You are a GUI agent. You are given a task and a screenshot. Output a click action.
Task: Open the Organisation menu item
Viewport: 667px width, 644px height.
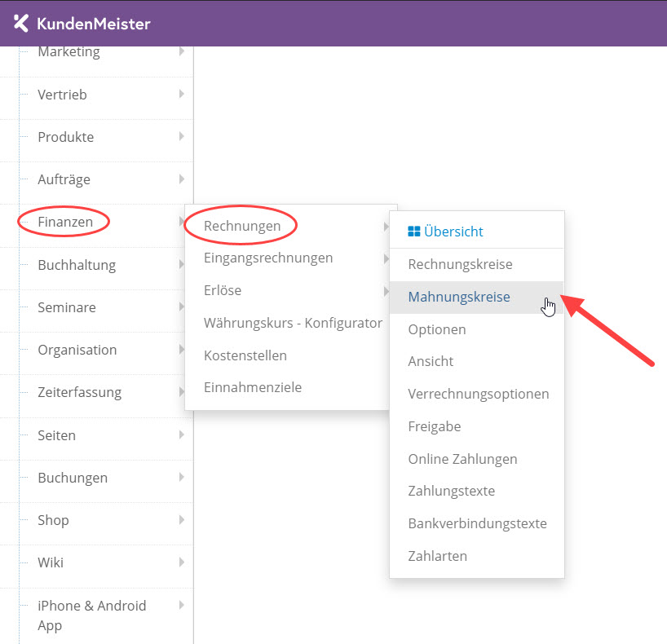click(x=77, y=350)
